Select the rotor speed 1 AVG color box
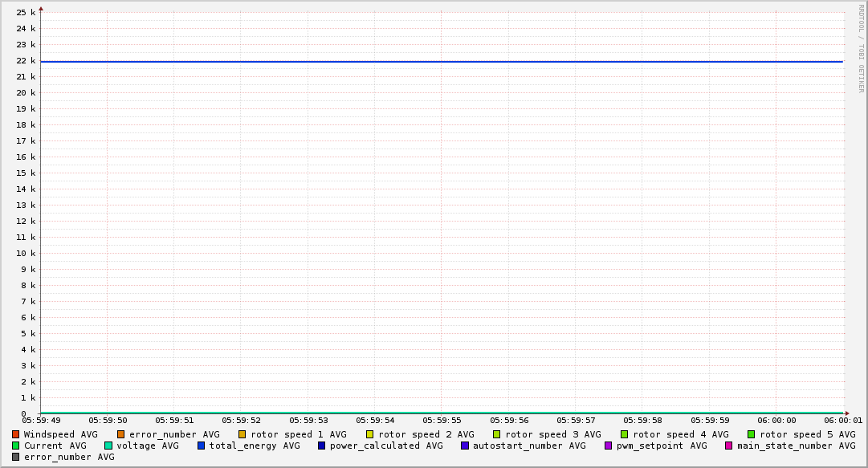This screenshot has height=468, width=868. click(x=242, y=434)
